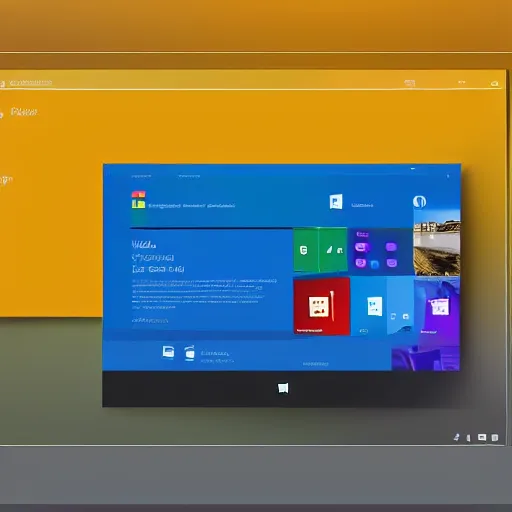Click the white circular icon above the photo

[x=419, y=202]
